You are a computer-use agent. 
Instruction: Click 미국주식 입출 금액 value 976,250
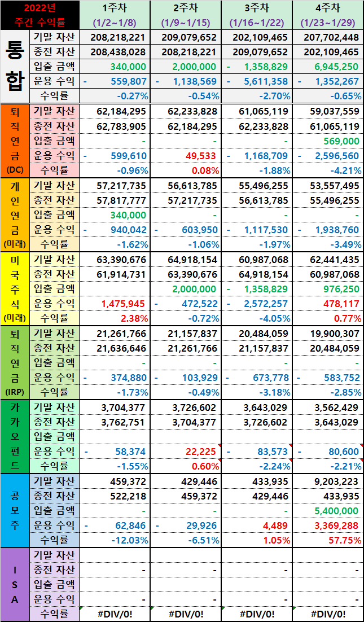tap(328, 290)
